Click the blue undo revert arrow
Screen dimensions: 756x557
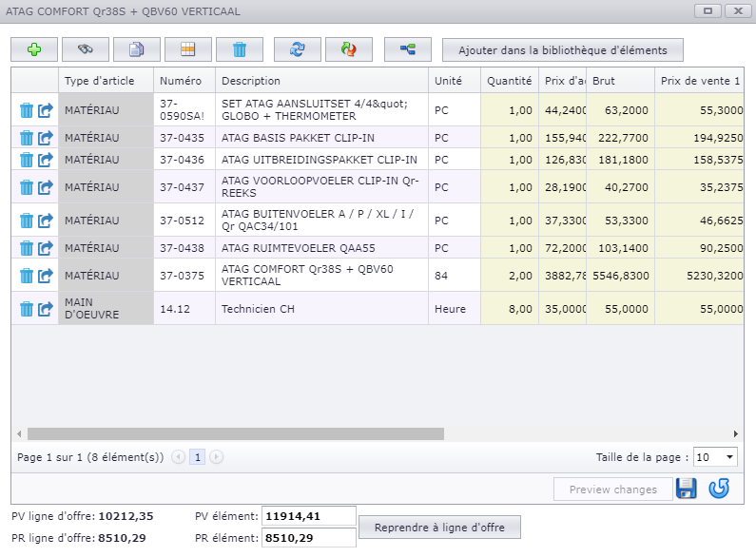(x=719, y=489)
